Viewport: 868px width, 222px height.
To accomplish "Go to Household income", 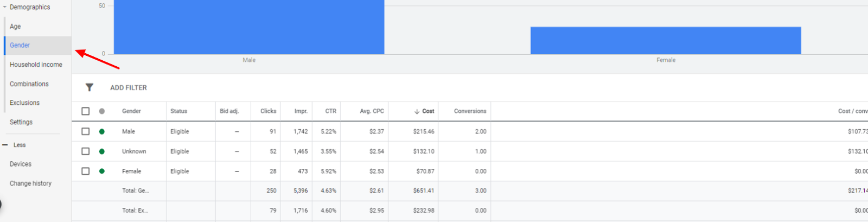I will coord(36,65).
